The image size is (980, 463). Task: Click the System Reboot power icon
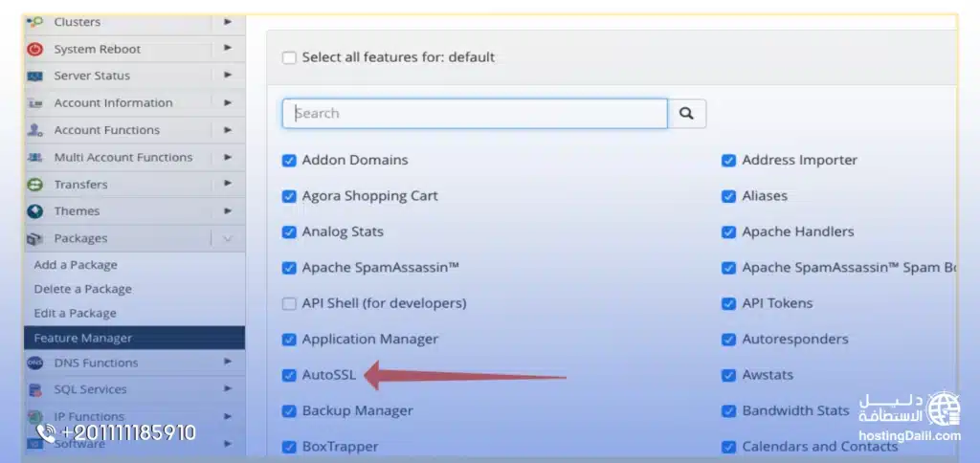tap(35, 49)
